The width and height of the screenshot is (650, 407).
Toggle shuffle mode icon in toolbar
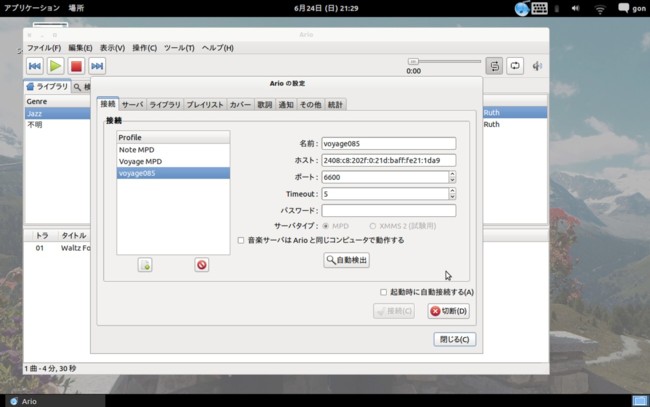click(x=495, y=66)
